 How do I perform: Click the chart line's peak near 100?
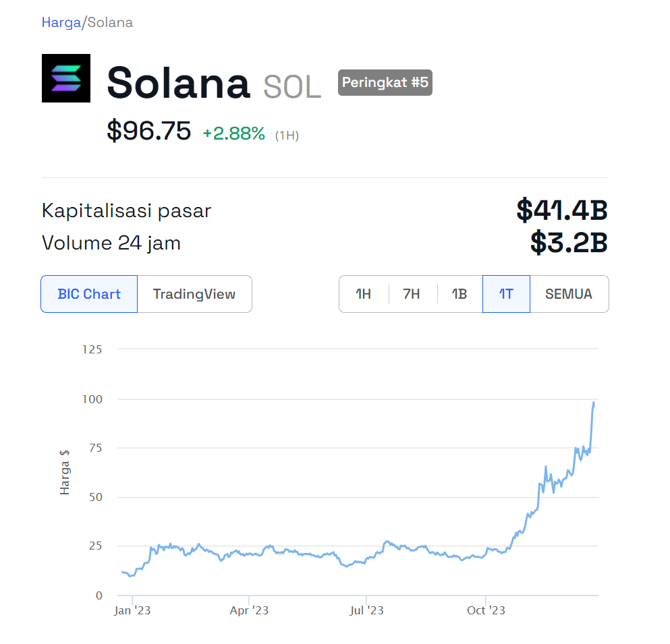click(594, 403)
